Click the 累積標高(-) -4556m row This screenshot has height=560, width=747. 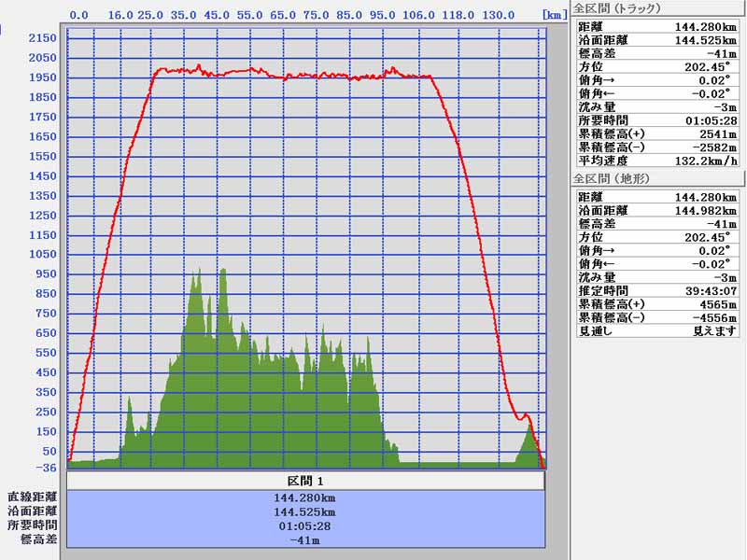(x=657, y=317)
